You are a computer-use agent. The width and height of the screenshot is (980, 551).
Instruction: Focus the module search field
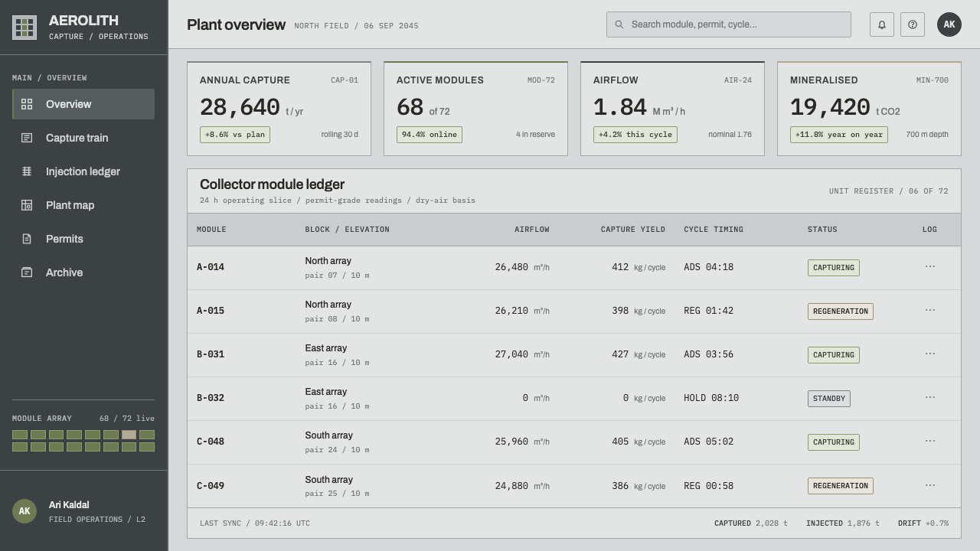pos(729,24)
